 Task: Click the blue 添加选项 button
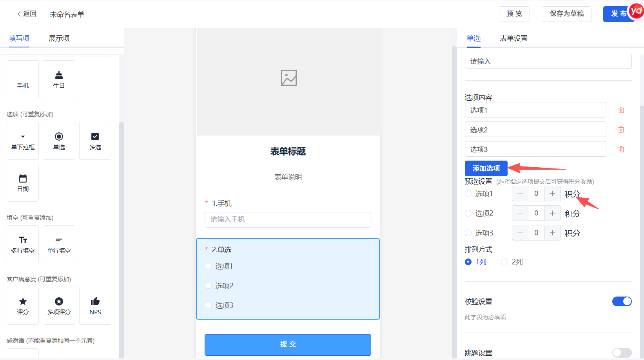pos(486,168)
